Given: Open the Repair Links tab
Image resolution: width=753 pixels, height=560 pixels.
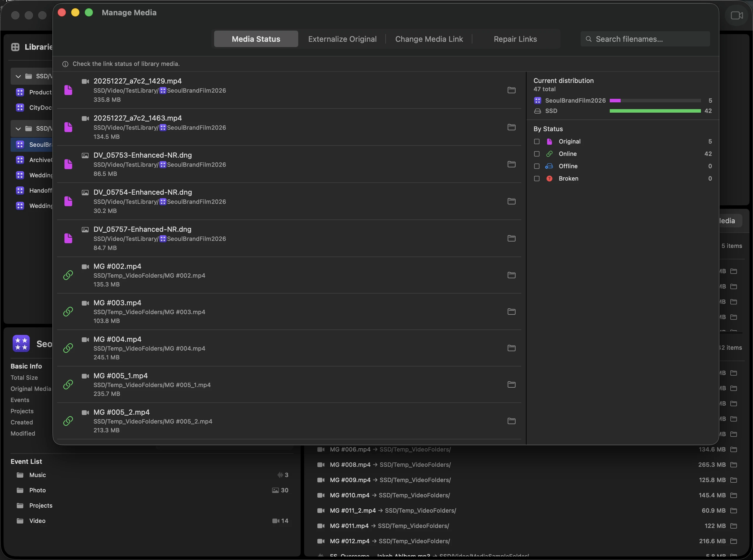Looking at the screenshot, I should pos(515,39).
